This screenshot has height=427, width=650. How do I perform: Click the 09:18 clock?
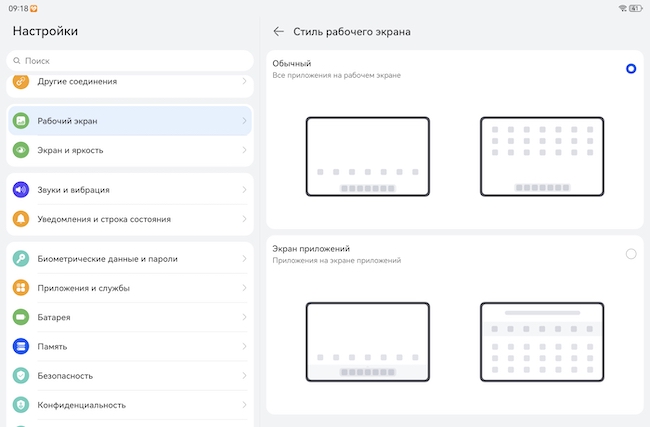point(18,8)
